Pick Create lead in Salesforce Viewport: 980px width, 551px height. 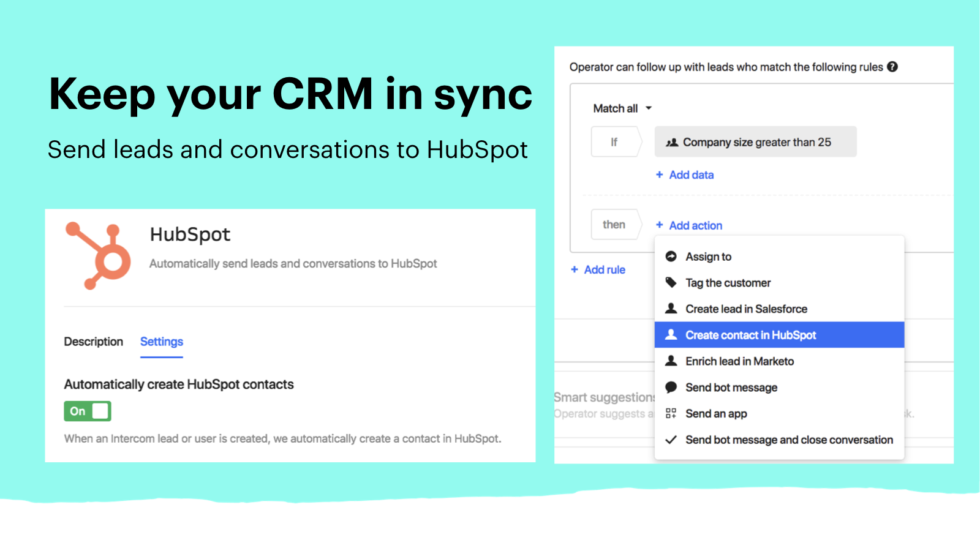click(x=780, y=309)
